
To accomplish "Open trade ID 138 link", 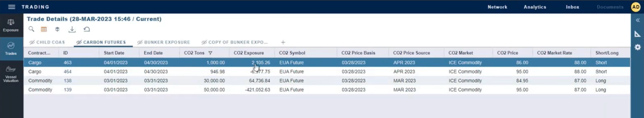I will [x=67, y=81].
